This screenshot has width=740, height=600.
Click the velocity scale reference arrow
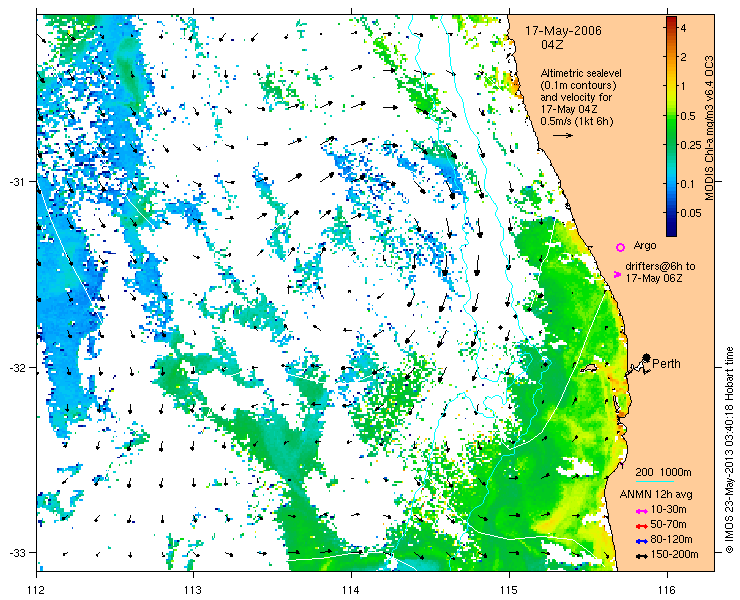coord(563,135)
